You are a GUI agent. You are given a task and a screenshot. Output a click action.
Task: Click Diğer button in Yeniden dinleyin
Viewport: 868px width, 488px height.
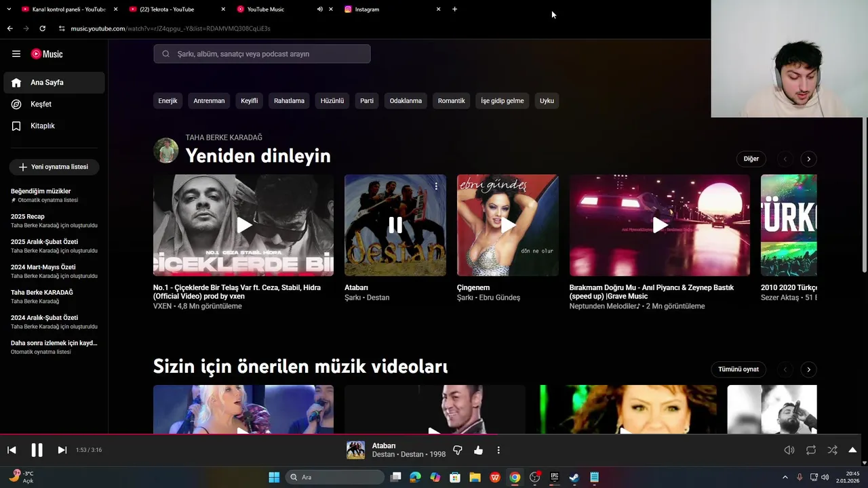(x=751, y=159)
